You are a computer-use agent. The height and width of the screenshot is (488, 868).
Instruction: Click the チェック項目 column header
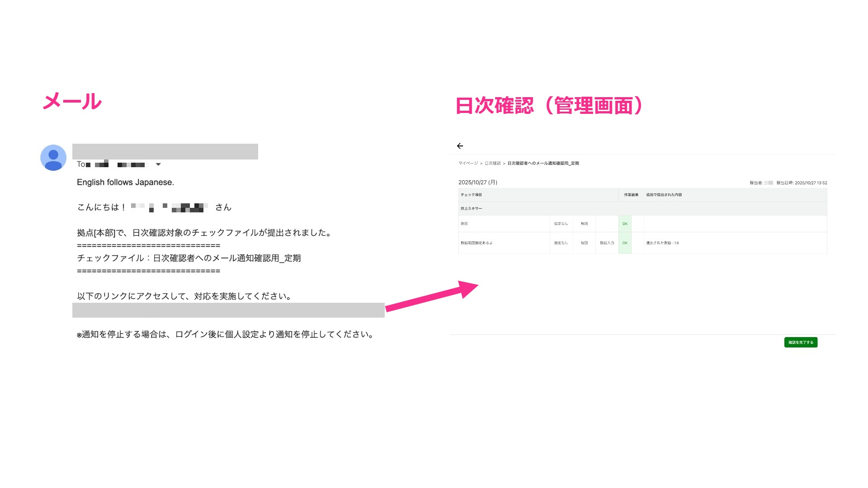(471, 195)
